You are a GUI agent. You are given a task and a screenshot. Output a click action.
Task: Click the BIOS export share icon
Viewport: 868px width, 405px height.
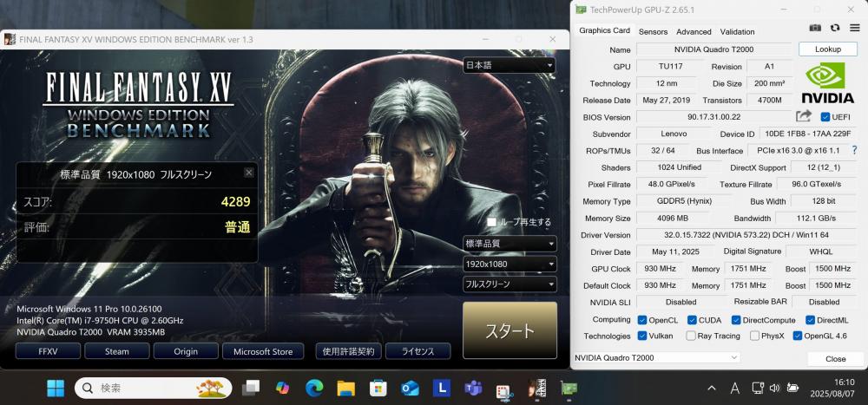(x=803, y=116)
